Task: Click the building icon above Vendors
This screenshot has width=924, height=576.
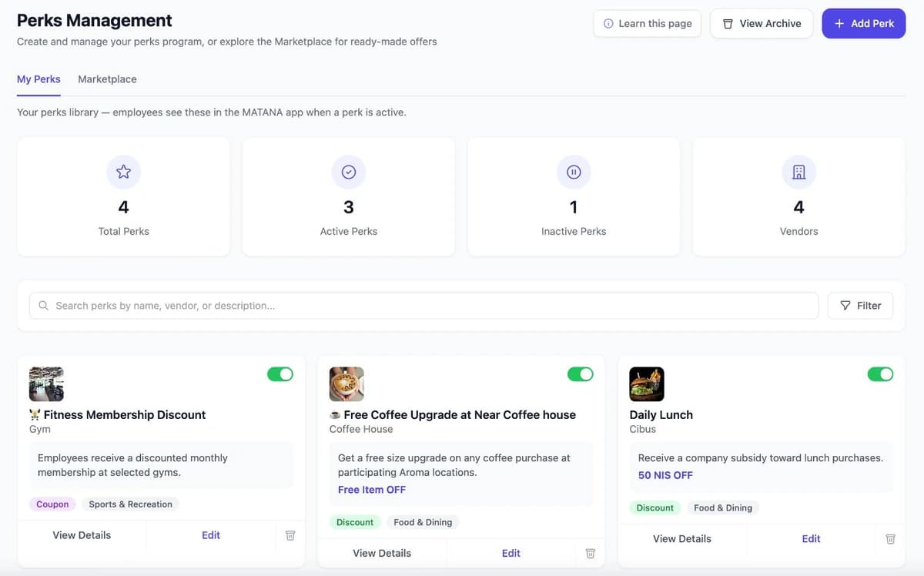Action: click(798, 172)
